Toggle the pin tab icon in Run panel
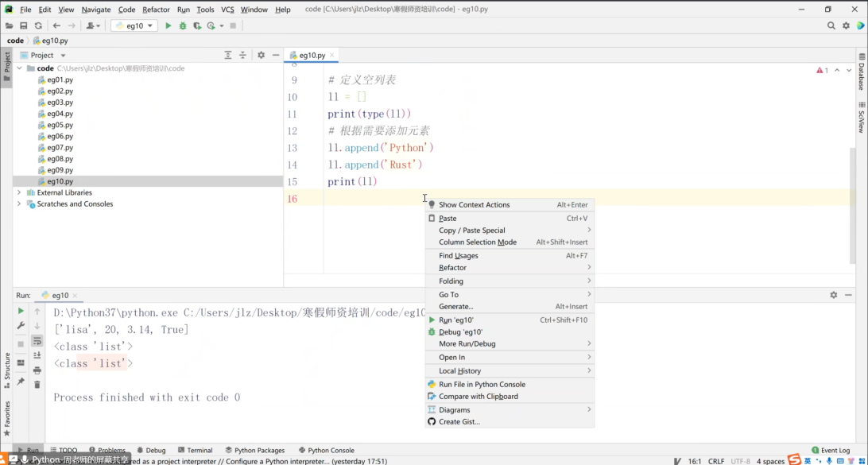The image size is (868, 465). click(x=21, y=382)
